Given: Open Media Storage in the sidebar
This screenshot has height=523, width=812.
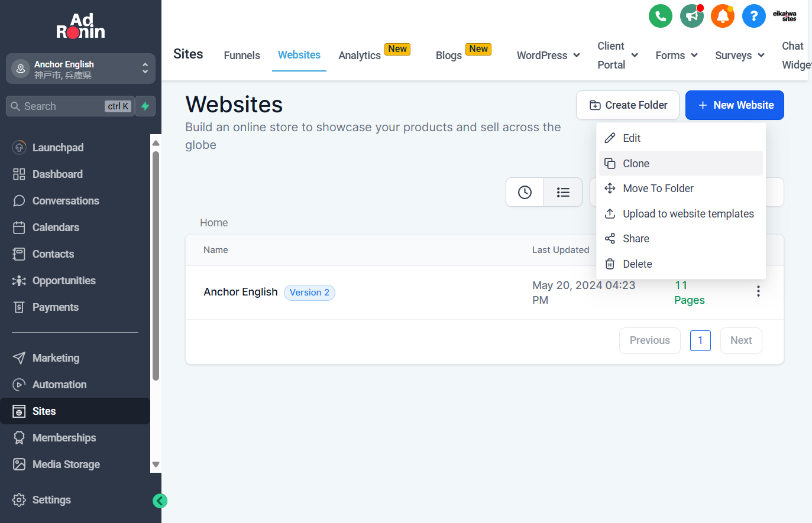Looking at the screenshot, I should [x=75, y=464].
